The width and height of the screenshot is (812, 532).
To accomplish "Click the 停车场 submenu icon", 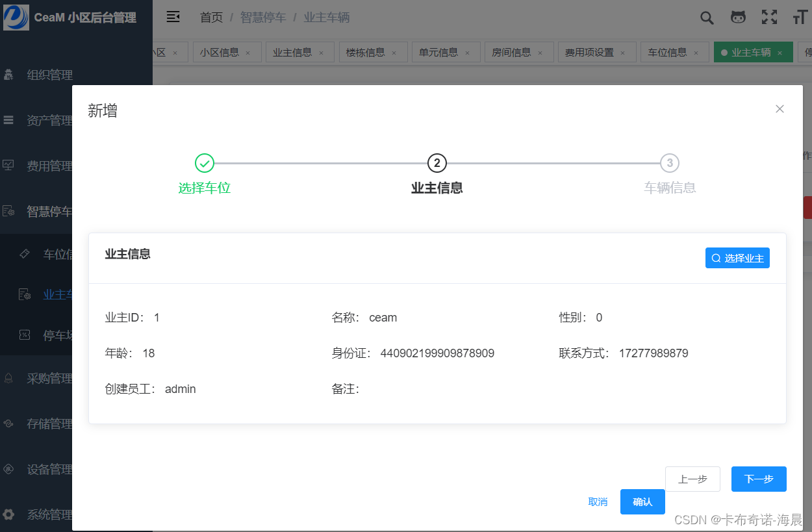I will pyautogui.click(x=25, y=335).
